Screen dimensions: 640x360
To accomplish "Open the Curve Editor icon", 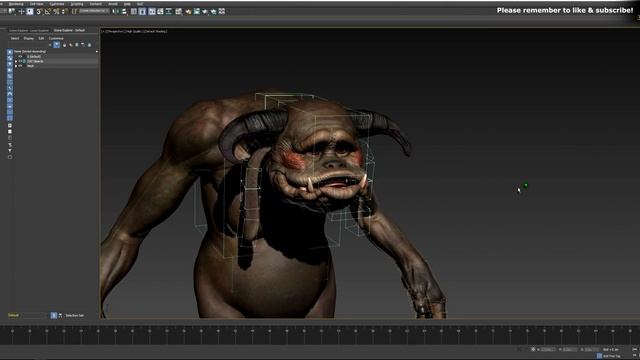I will pyautogui.click(x=160, y=11).
